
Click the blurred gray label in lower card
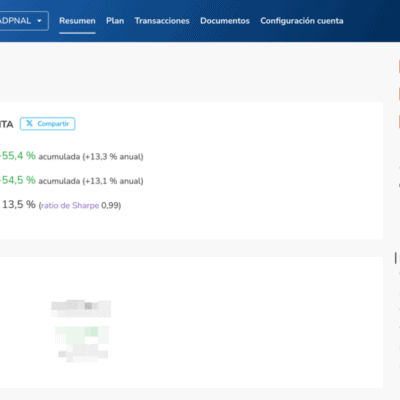point(81,309)
